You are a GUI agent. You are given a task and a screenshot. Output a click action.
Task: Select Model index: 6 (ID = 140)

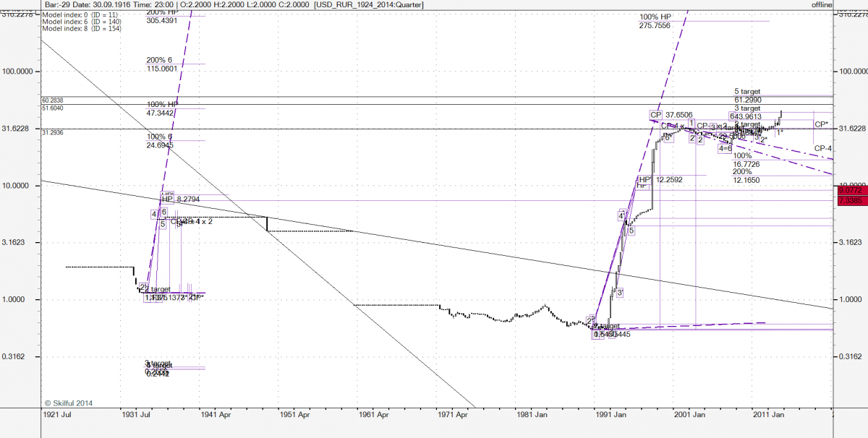[x=82, y=22]
